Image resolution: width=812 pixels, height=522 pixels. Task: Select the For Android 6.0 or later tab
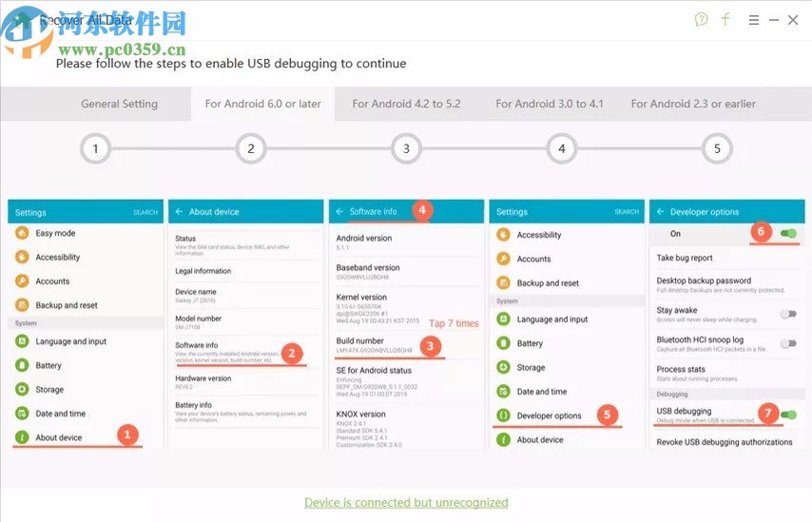point(263,104)
